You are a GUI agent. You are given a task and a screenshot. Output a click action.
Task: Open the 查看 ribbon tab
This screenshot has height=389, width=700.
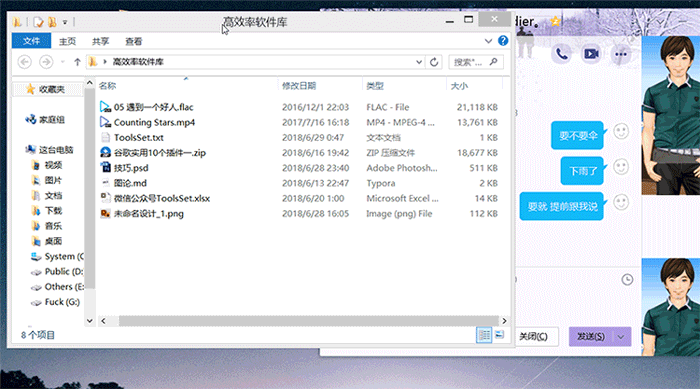coord(133,41)
